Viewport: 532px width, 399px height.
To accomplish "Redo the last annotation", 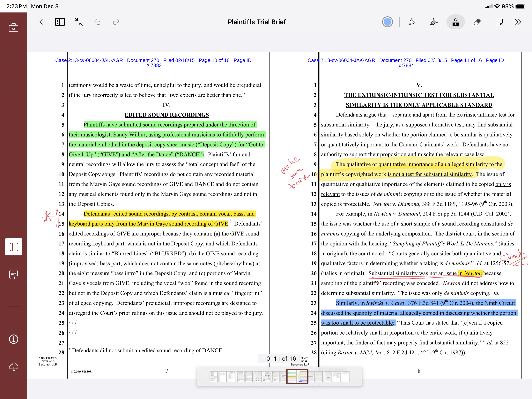I will [116, 22].
